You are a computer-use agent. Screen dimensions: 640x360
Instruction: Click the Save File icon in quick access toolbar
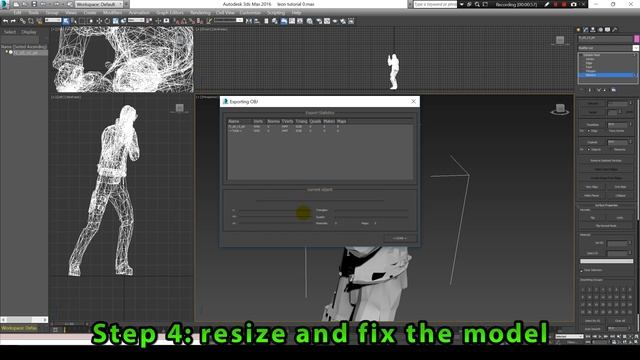coord(34,4)
